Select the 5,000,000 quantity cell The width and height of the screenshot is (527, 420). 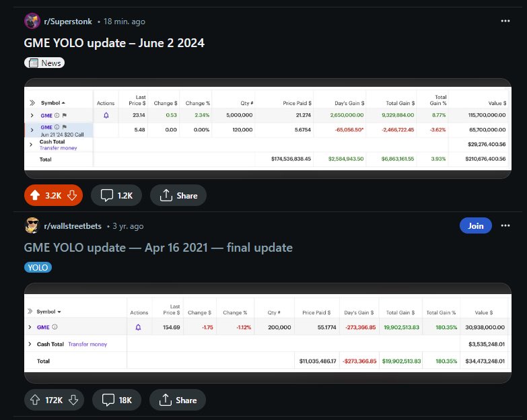(240, 115)
